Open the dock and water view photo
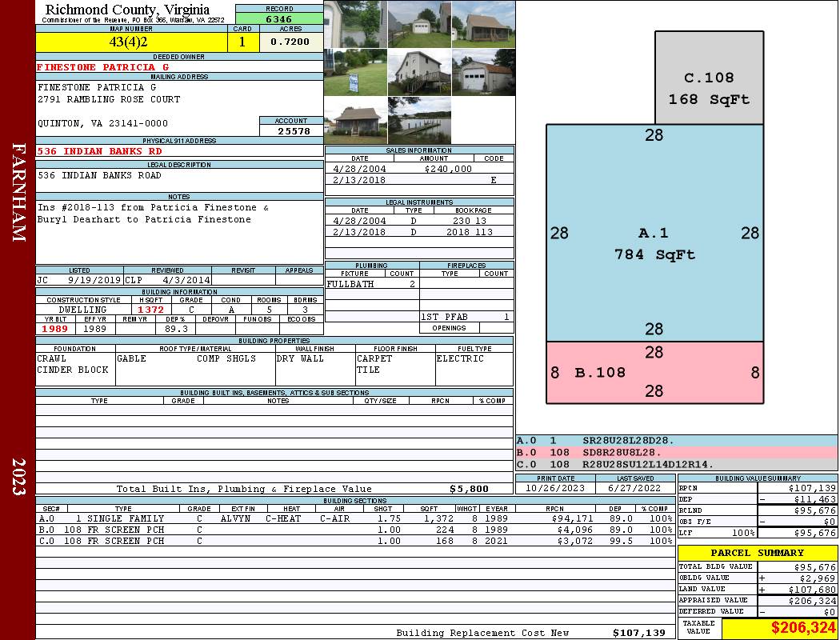Image resolution: width=840 pixels, height=640 pixels. pos(419,121)
